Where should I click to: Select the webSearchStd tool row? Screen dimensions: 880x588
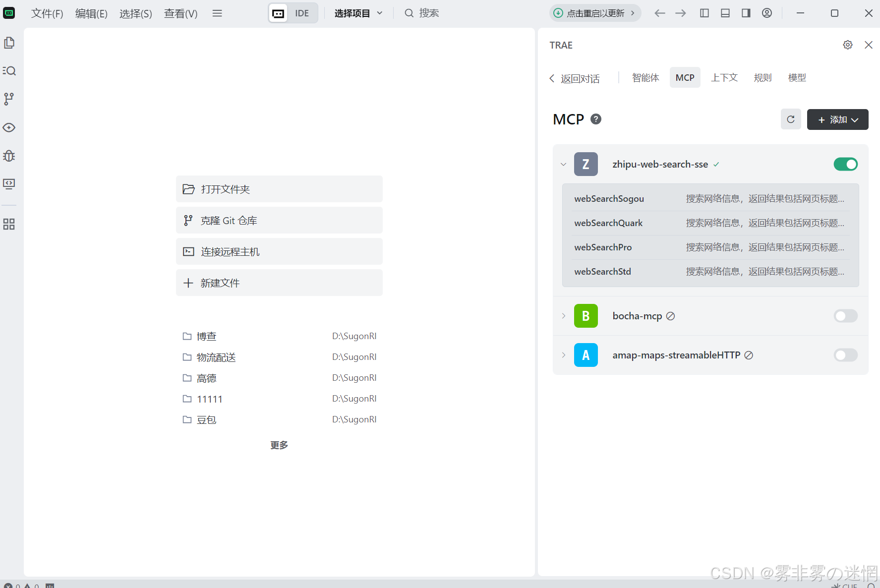coord(710,272)
